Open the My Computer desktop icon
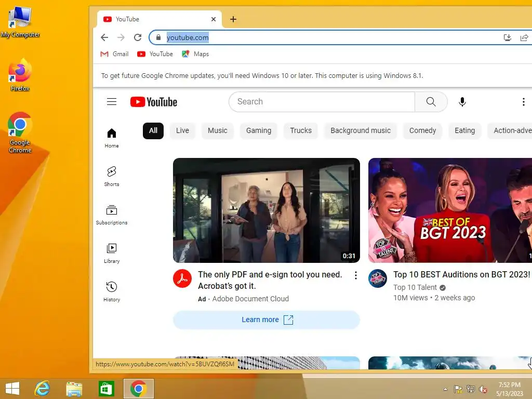This screenshot has width=532, height=399. [20, 22]
